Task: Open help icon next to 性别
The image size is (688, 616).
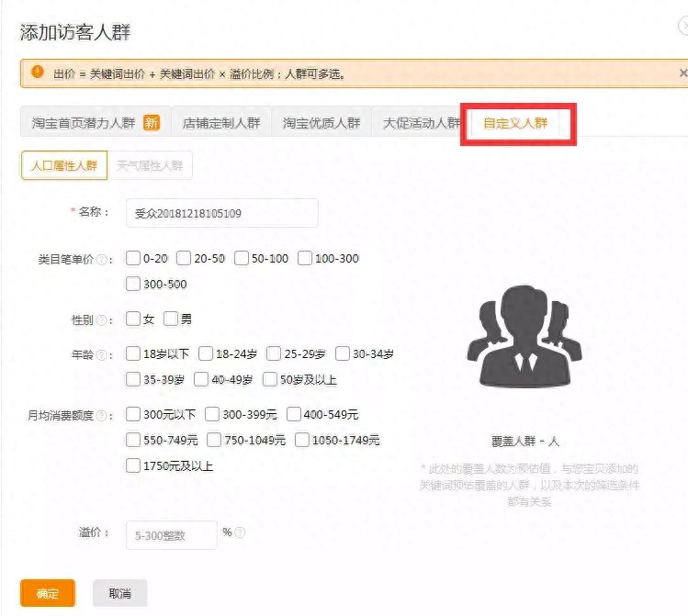Action: (x=102, y=320)
